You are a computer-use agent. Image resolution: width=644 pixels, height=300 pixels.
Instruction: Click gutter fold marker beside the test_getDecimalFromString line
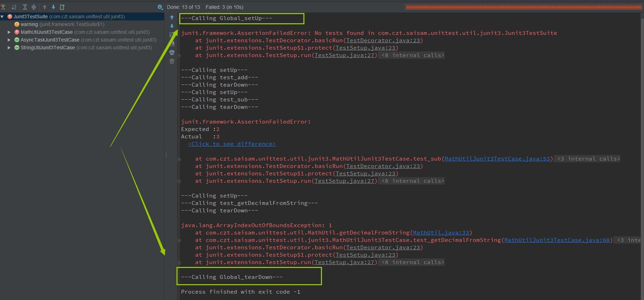pyautogui.click(x=179, y=240)
